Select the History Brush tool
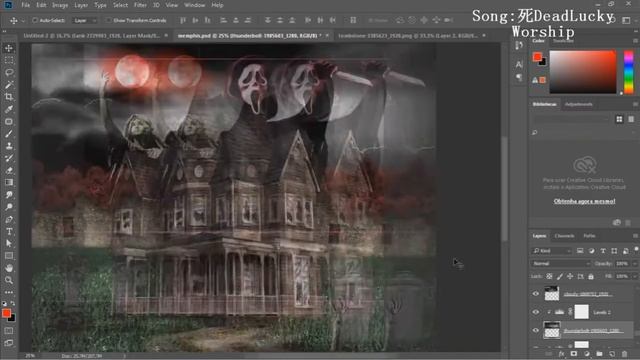This screenshot has height=360, width=640. 9,158
